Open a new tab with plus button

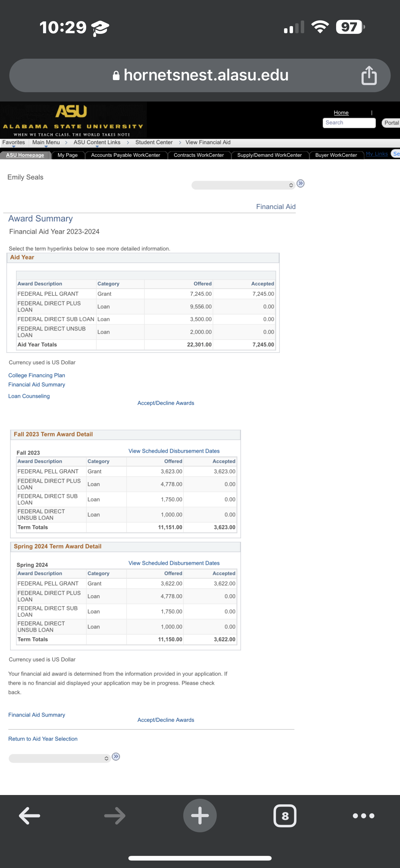click(200, 816)
